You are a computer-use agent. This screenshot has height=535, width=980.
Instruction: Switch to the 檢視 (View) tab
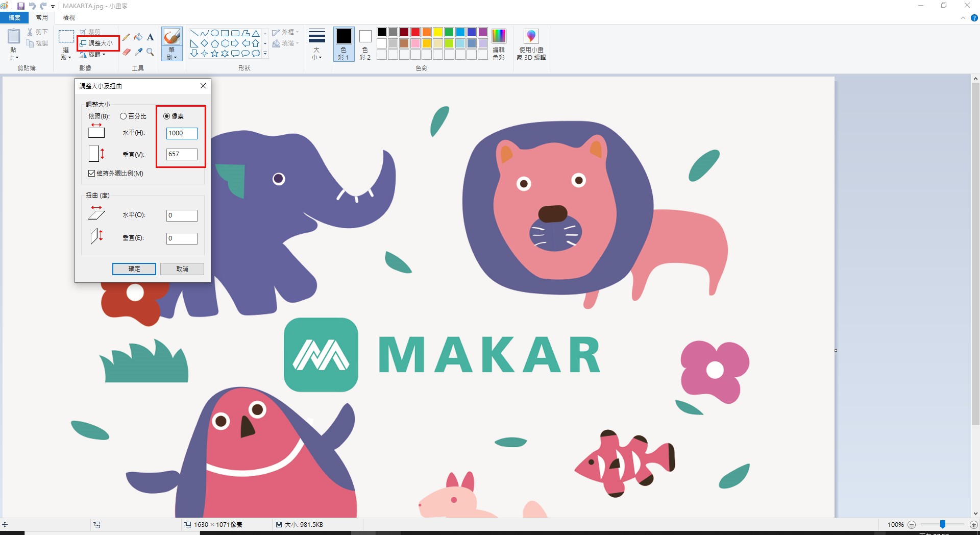point(69,18)
